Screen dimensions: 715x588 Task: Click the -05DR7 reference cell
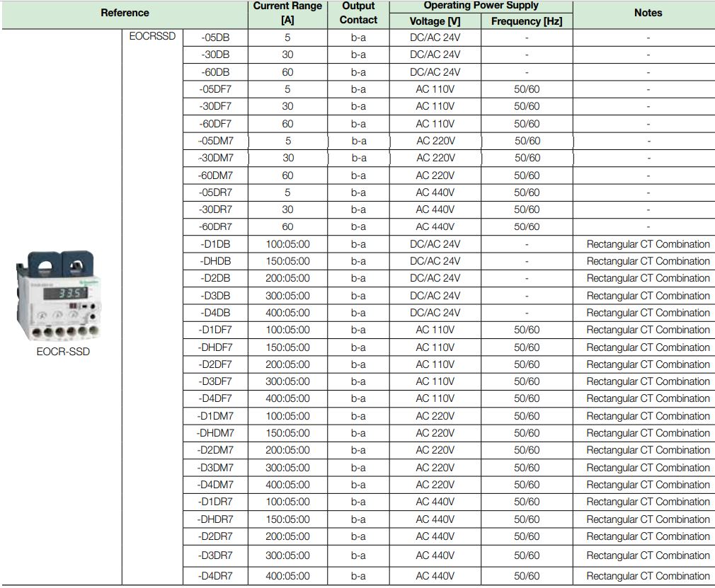[x=215, y=192]
